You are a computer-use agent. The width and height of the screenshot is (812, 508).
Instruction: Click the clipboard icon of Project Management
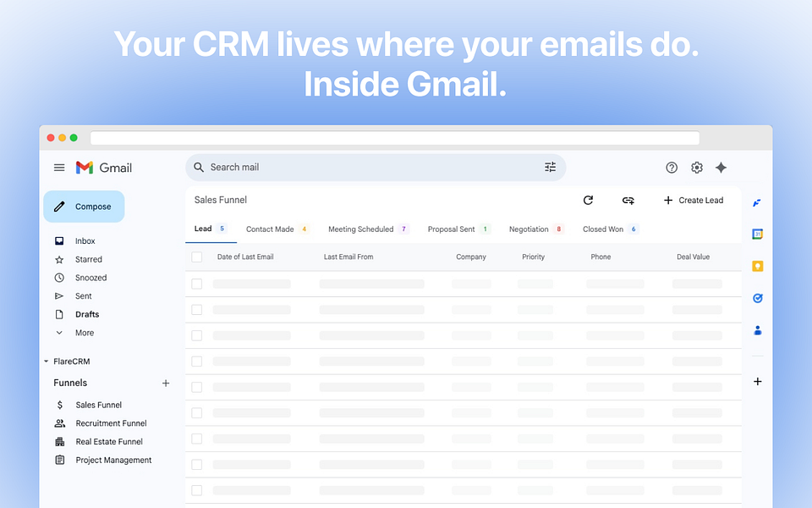tap(59, 460)
